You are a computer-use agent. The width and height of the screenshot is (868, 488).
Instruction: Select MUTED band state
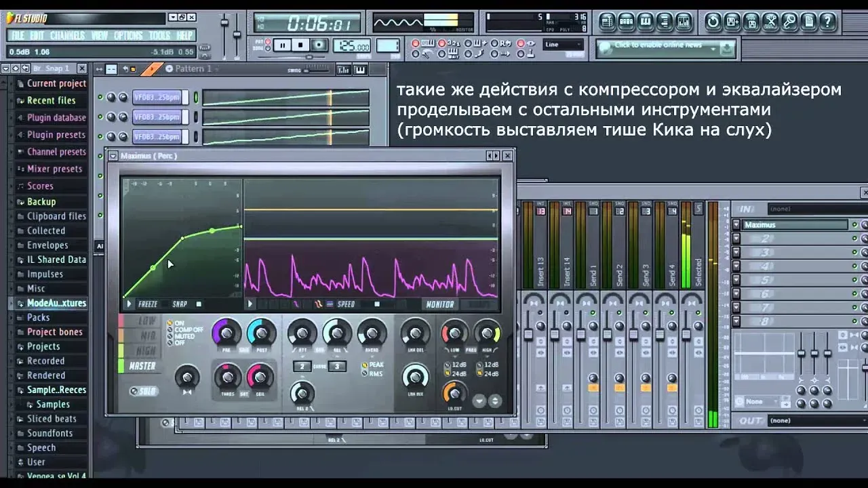[182, 336]
